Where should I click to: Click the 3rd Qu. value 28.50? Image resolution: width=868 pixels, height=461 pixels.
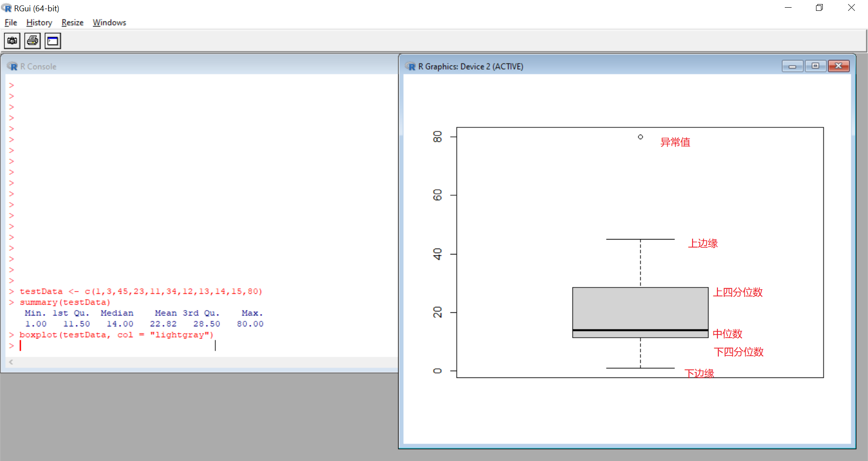coord(207,324)
